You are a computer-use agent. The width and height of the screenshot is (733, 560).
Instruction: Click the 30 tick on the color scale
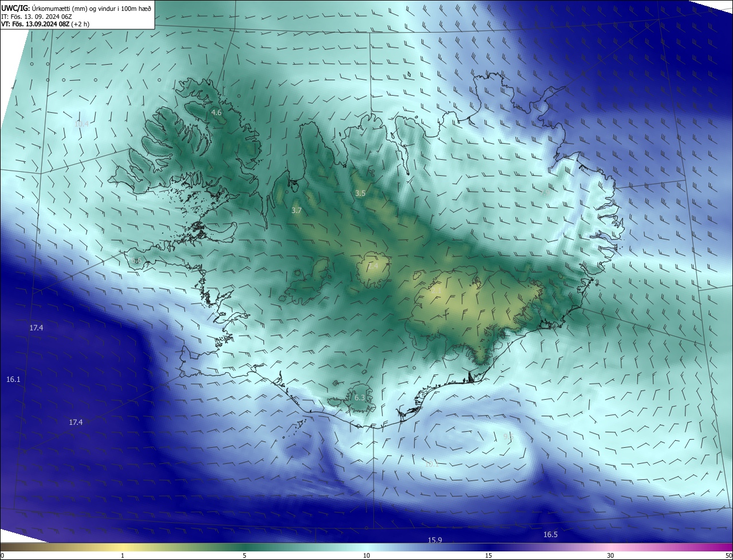[610, 555]
